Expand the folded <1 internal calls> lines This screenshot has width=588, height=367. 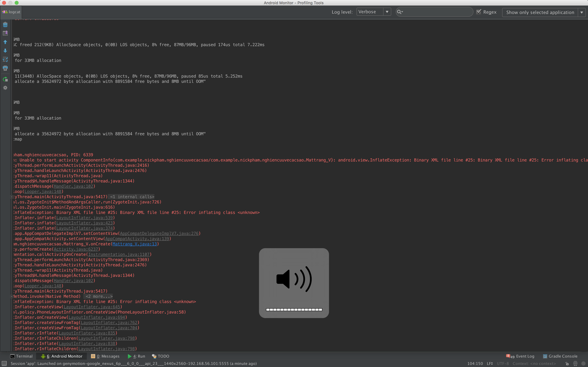point(132,197)
